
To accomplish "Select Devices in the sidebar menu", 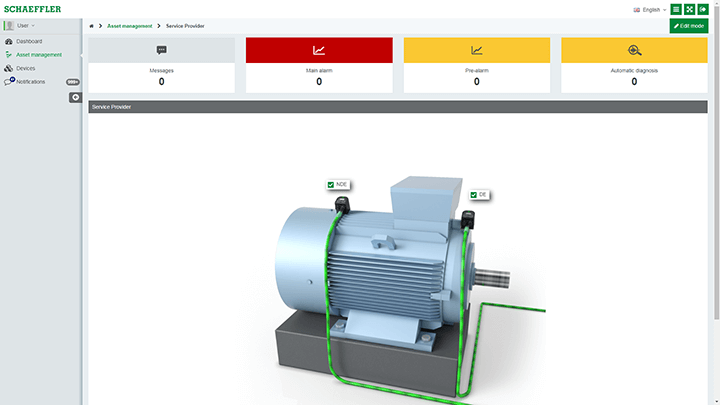I will tap(25, 68).
